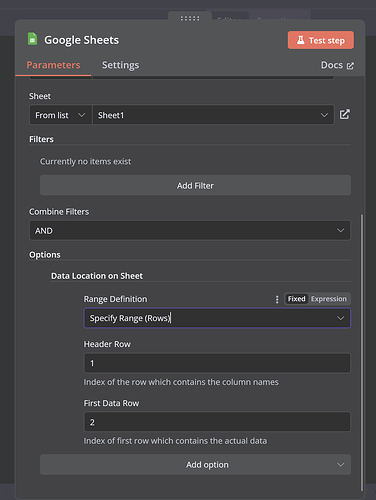Open the Combine Filters AND dropdown

(190, 230)
